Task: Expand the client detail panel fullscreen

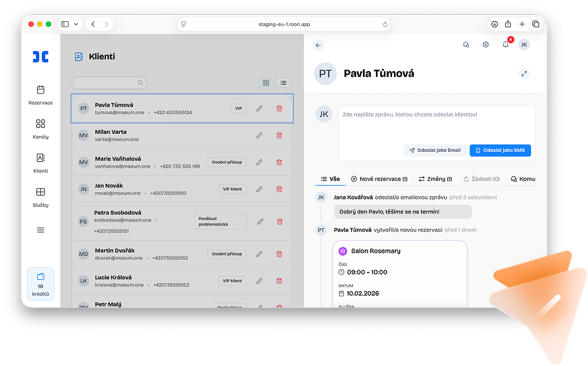Action: 524,74
